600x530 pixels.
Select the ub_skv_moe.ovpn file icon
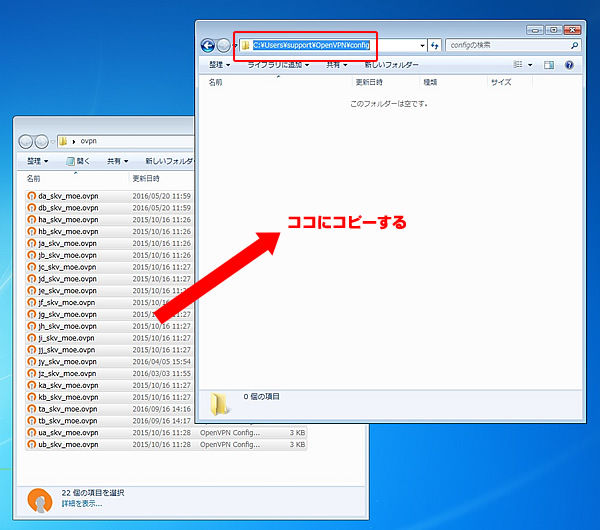32,444
